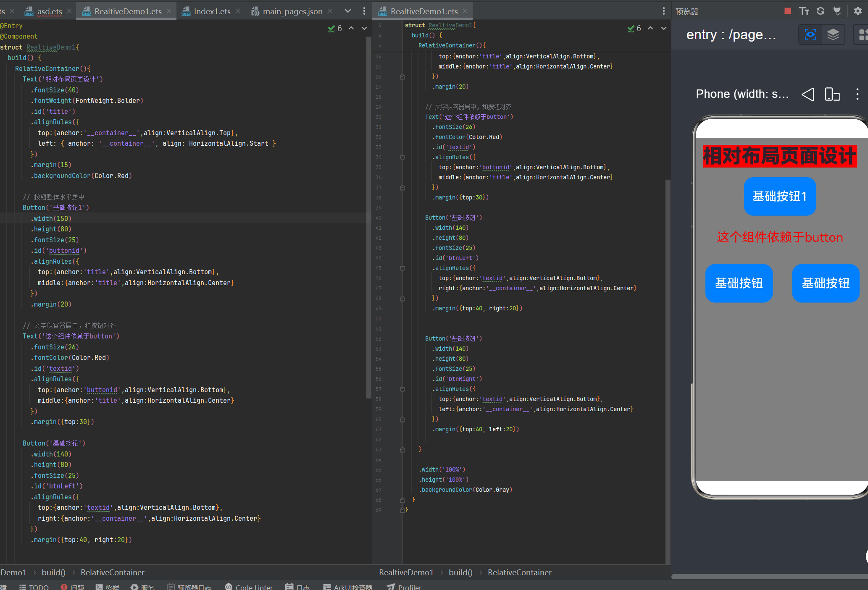Image resolution: width=868 pixels, height=590 pixels.
Task: Close the right split RealtiveDemo1.ets tab
Action: (465, 11)
